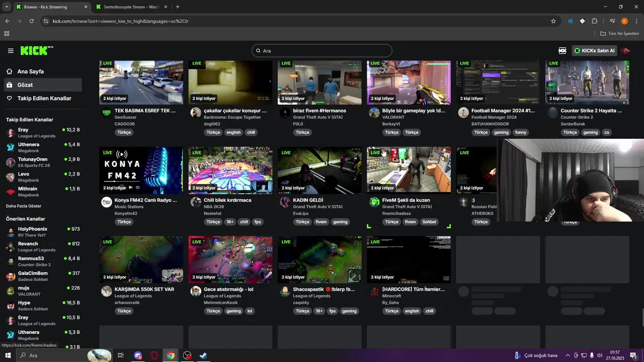The width and height of the screenshot is (644, 362).
Task: Open Mithrain followed channel
Action: 42,192
